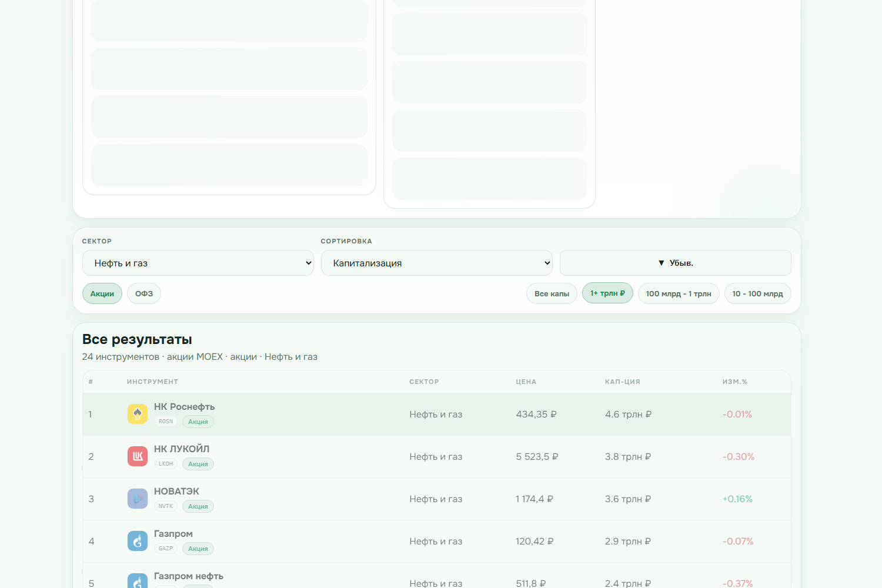The width and height of the screenshot is (882, 588).
Task: Click the НОВАТЭК logo icon
Action: coord(138,499)
